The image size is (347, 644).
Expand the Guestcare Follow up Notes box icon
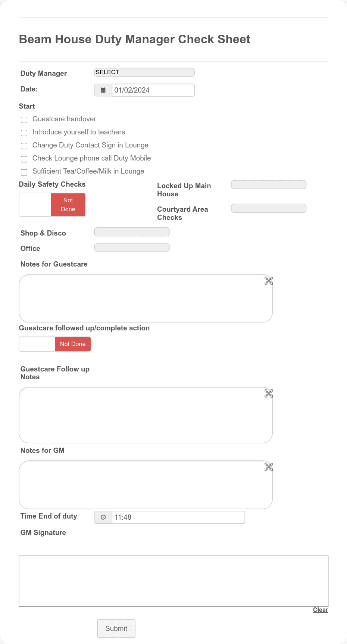(269, 393)
